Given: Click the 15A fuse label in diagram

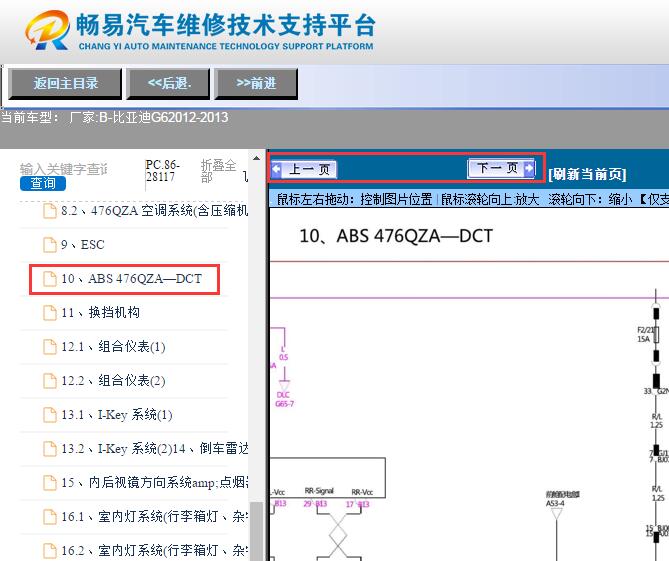Looking at the screenshot, I should click(643, 339).
